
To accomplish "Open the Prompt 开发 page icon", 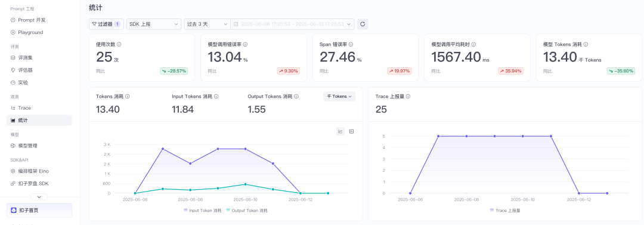I will [13, 20].
